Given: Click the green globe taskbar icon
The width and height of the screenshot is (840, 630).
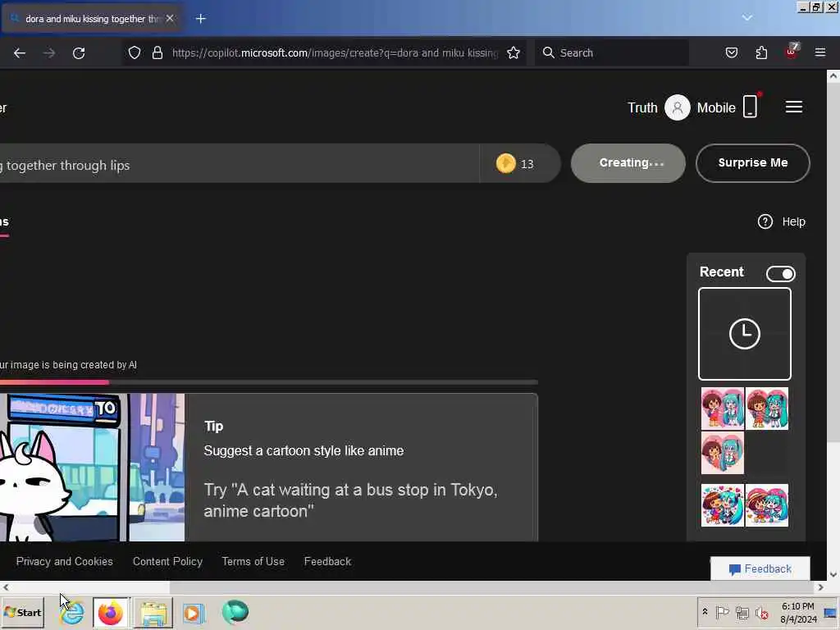Looking at the screenshot, I should [235, 612].
